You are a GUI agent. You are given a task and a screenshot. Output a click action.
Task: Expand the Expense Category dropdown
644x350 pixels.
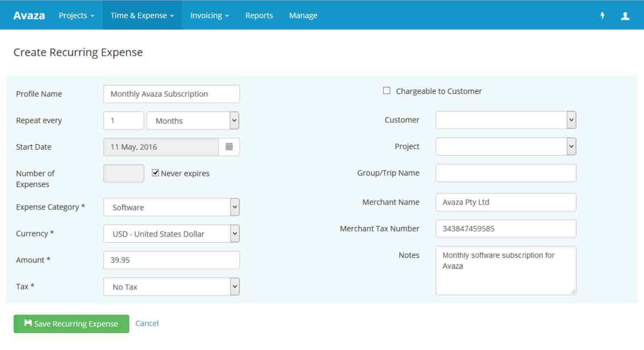click(x=171, y=207)
